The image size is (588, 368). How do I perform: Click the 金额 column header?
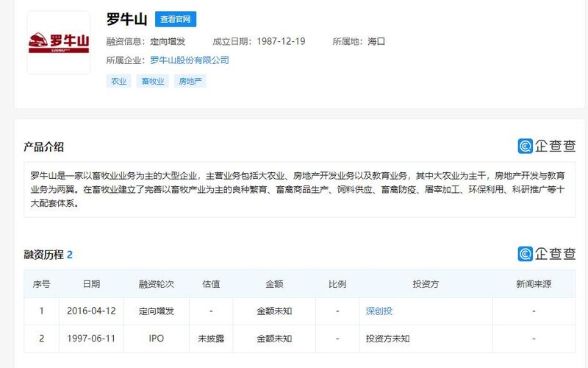[274, 284]
